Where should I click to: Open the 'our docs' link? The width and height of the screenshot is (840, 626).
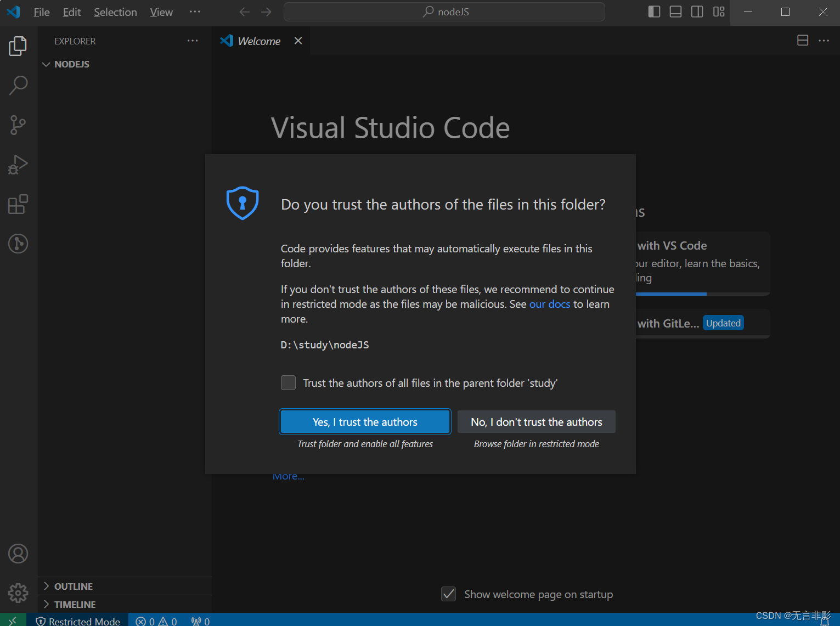tap(550, 304)
